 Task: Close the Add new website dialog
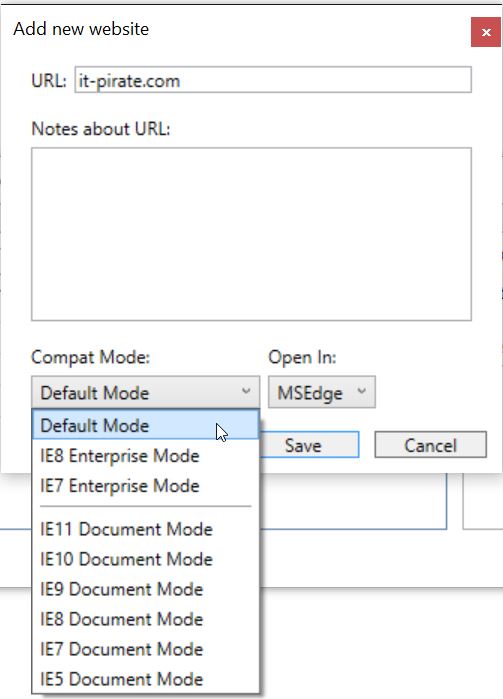click(486, 32)
